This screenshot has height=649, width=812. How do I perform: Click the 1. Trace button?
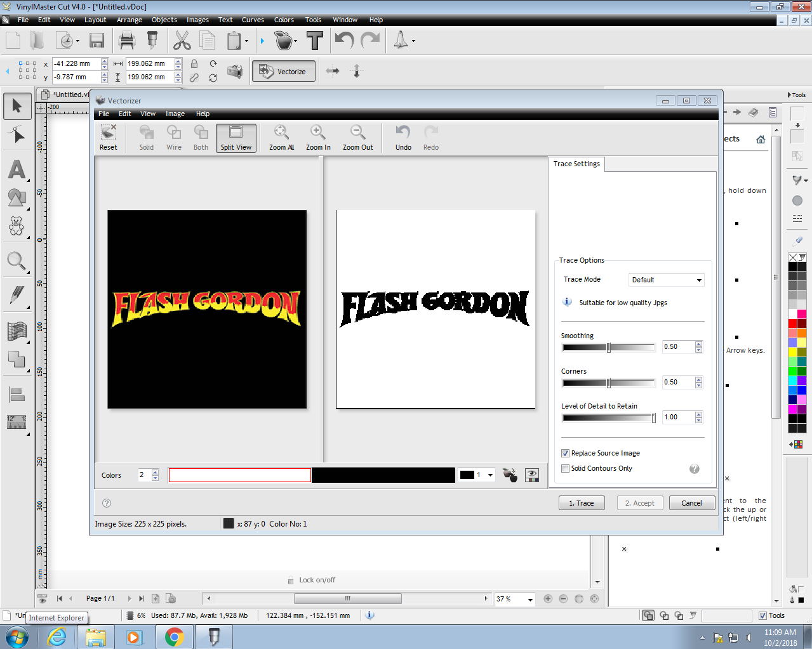(x=582, y=503)
